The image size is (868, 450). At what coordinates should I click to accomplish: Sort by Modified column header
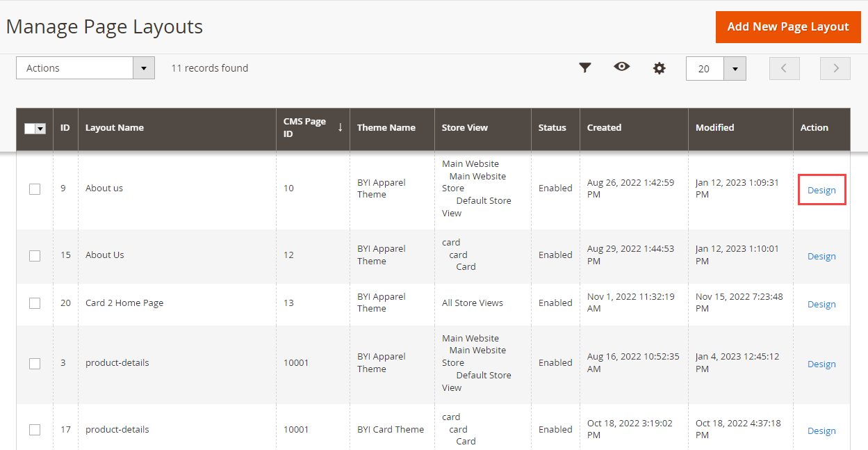[x=714, y=128]
